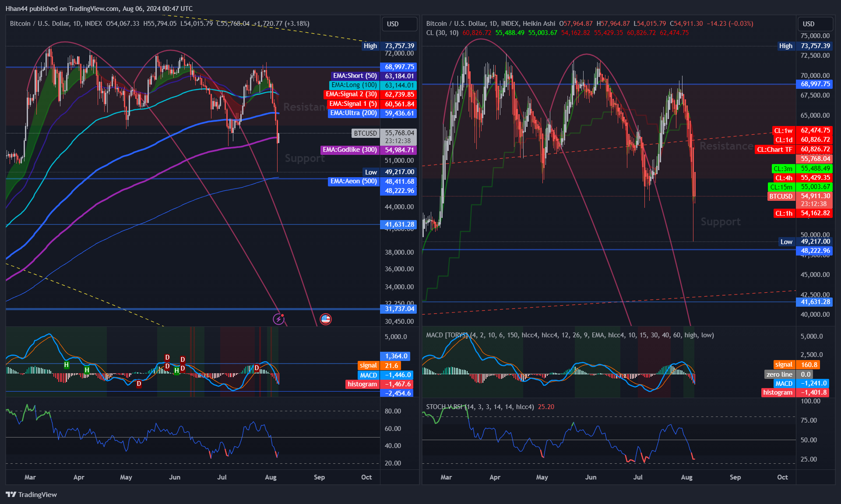The width and height of the screenshot is (841, 504).
Task: Click the EMA:Ultra (200) label
Action: coord(353,113)
